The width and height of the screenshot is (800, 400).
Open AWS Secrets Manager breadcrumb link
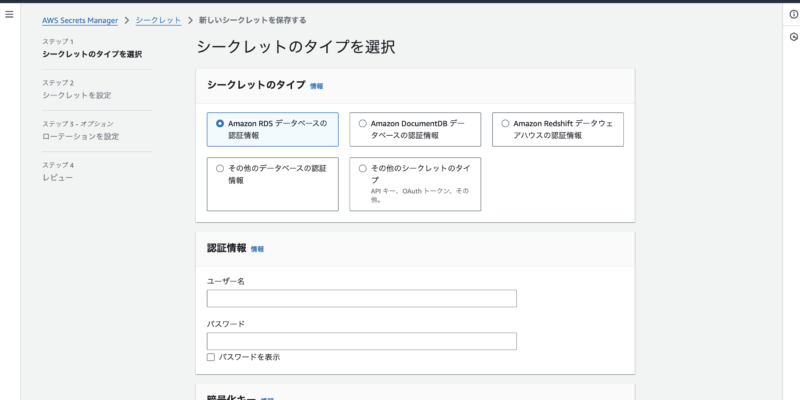[80, 20]
